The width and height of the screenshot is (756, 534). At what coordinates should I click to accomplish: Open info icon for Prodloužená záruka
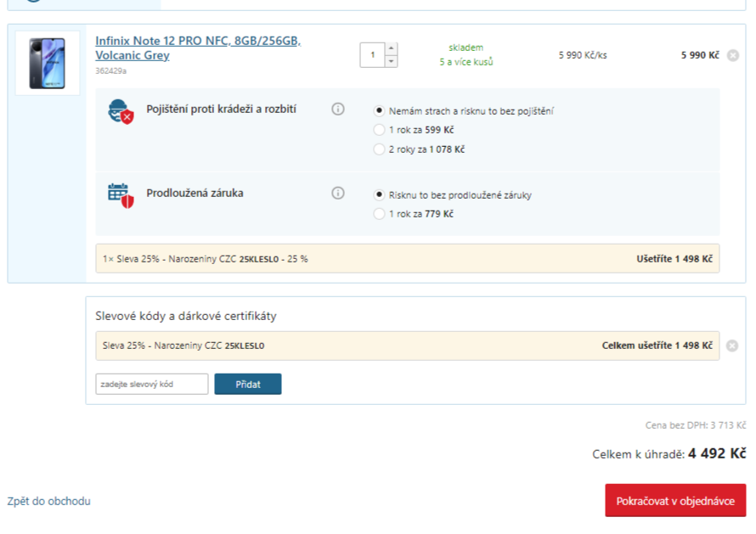point(338,194)
